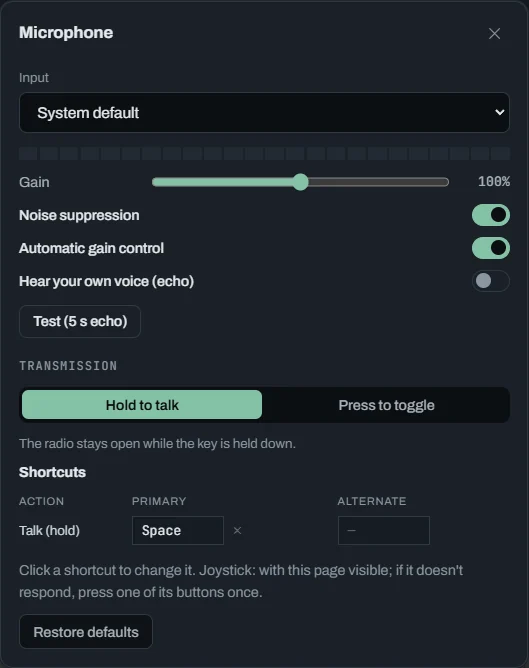This screenshot has width=529, height=668.
Task: Turn off Noise suppression toggle
Action: tap(491, 215)
